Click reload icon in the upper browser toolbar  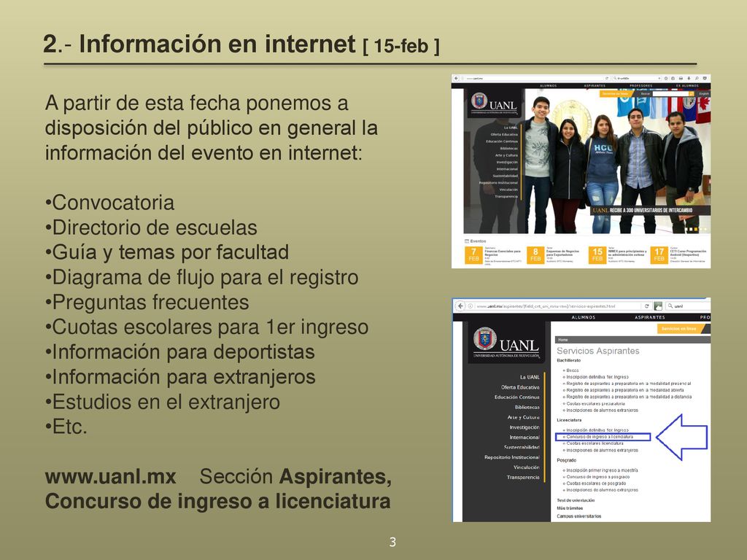tap(607, 79)
